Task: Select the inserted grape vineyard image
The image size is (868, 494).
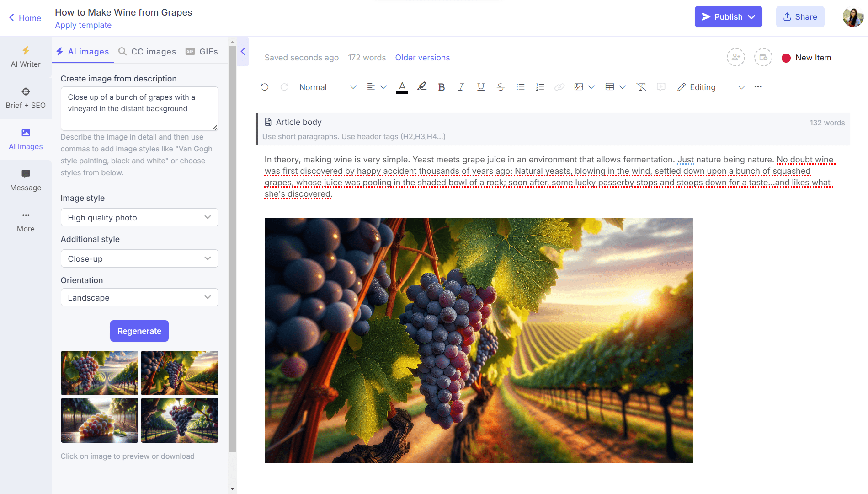Action: click(x=479, y=341)
